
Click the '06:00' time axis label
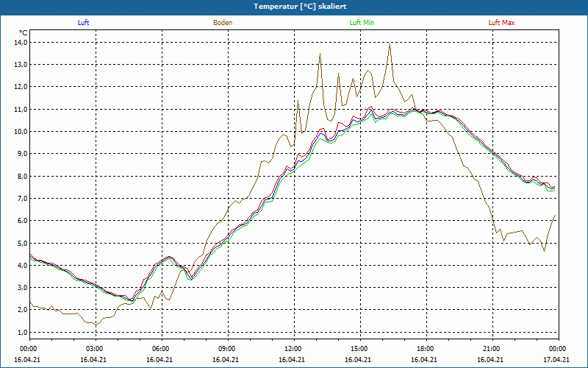pyautogui.click(x=159, y=349)
